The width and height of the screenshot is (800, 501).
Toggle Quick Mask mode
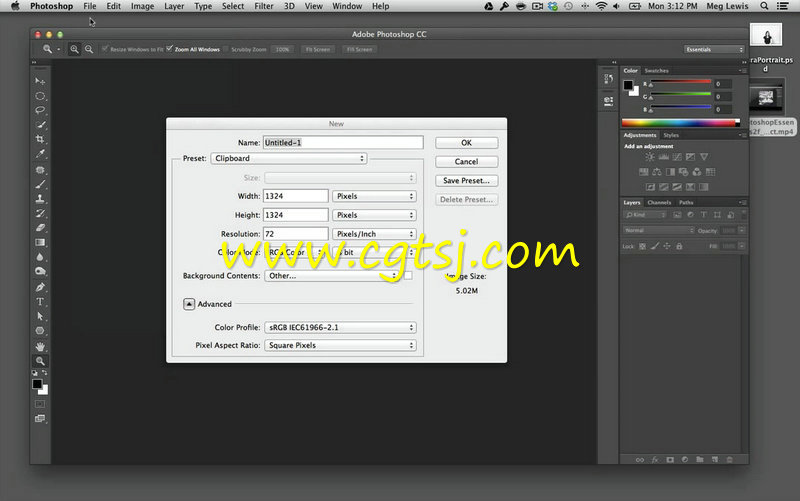coord(40,404)
